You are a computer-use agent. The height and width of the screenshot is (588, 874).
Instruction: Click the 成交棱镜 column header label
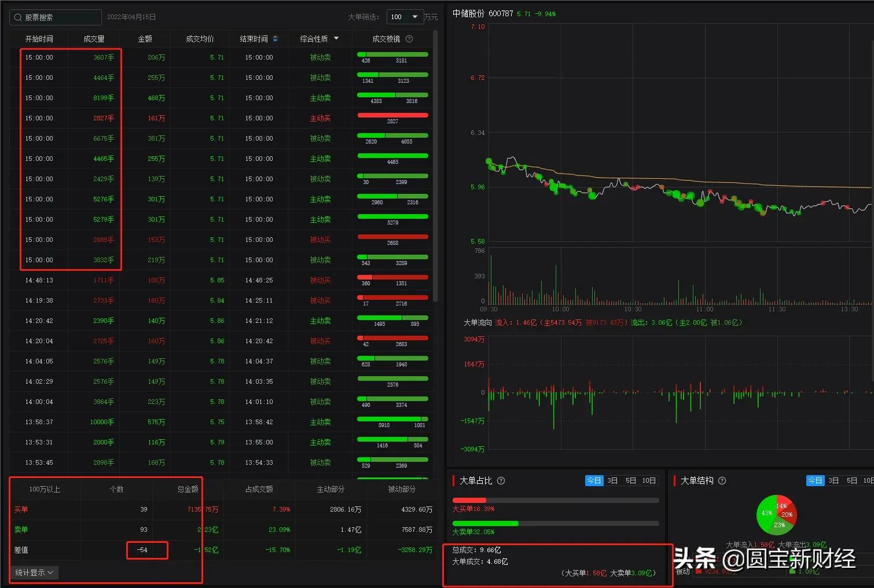click(x=386, y=39)
